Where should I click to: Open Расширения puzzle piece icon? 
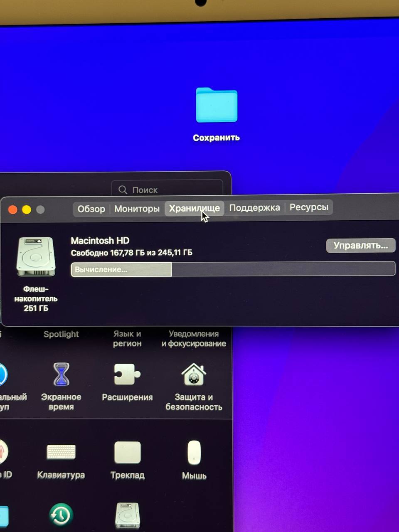coord(127,374)
